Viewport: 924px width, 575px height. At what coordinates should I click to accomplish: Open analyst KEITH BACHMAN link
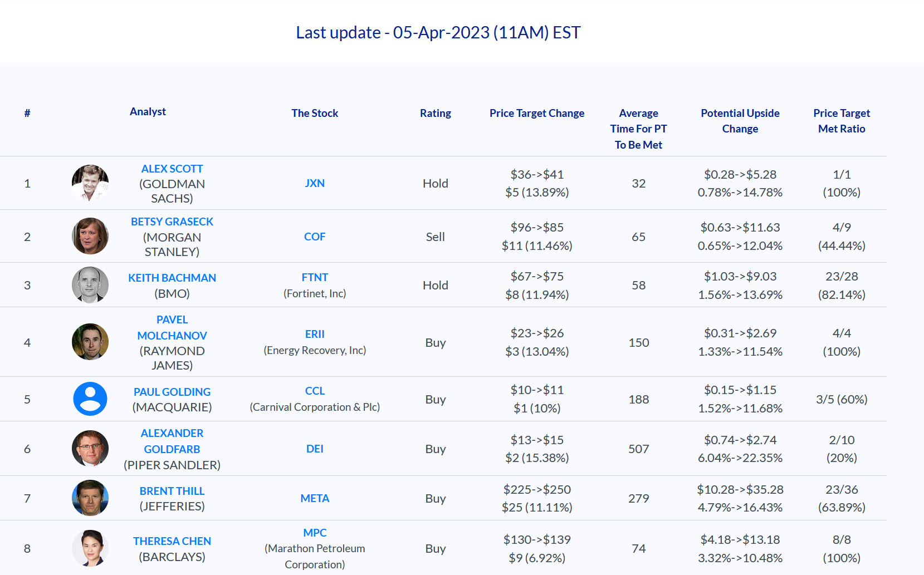(172, 278)
